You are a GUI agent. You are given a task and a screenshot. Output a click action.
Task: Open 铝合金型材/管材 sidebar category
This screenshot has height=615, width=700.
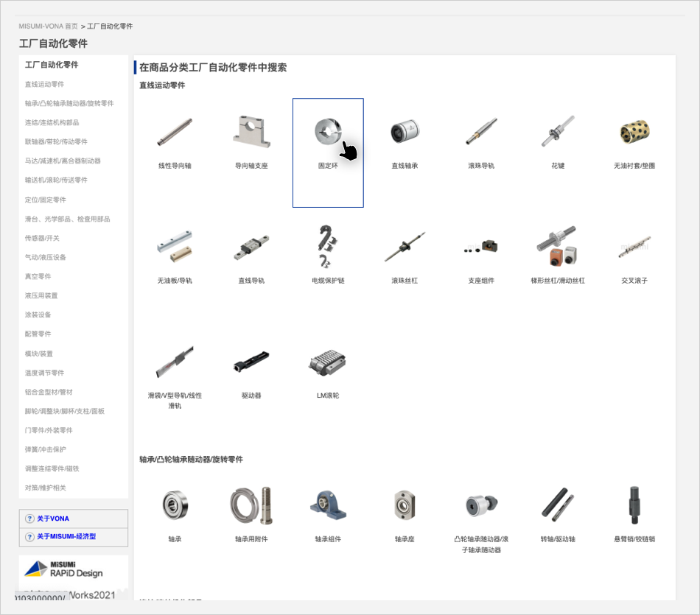[x=49, y=392]
